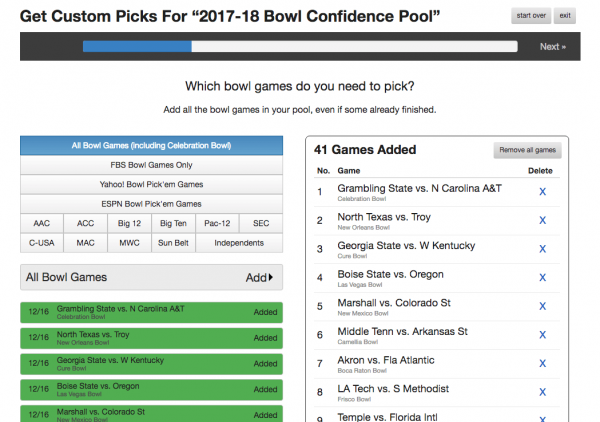This screenshot has width=600, height=422.
Task: Switch to the Big Ten conference filter
Action: click(173, 223)
